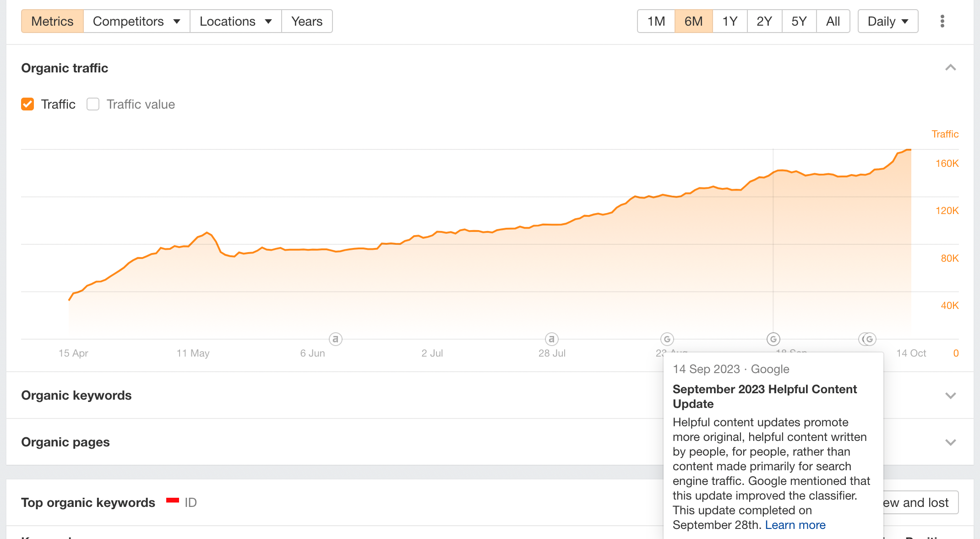Open the Locations dropdown

236,21
